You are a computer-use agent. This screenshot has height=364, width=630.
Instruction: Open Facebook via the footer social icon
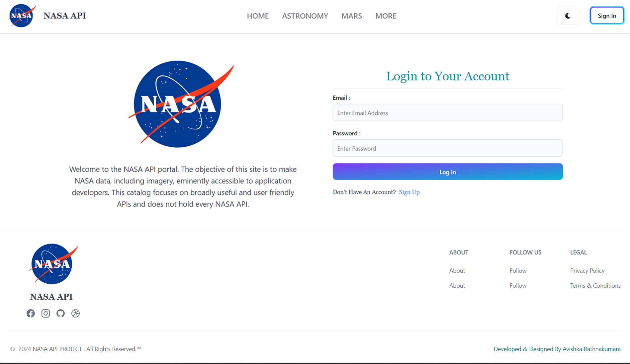point(31,313)
